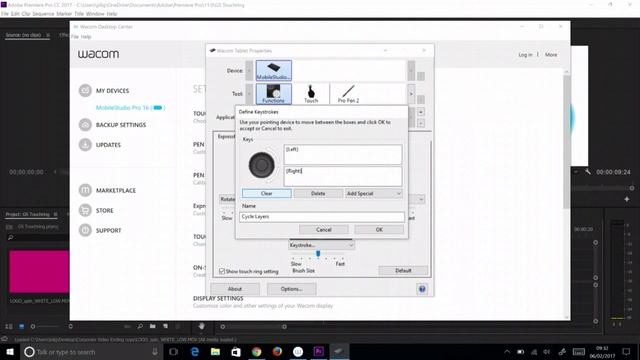The height and width of the screenshot is (360, 640).
Task: Open the Keystroke... dropdown
Action: tap(321, 245)
